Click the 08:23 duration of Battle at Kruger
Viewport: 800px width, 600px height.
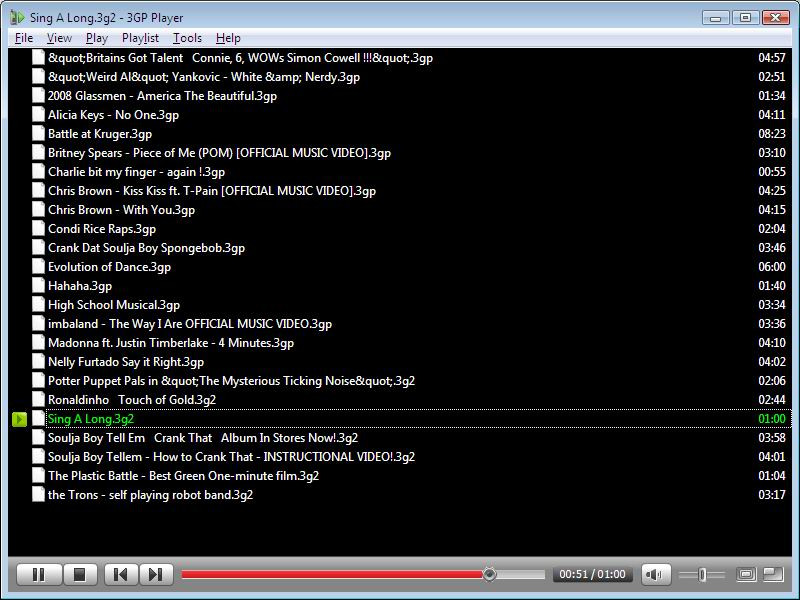[772, 134]
